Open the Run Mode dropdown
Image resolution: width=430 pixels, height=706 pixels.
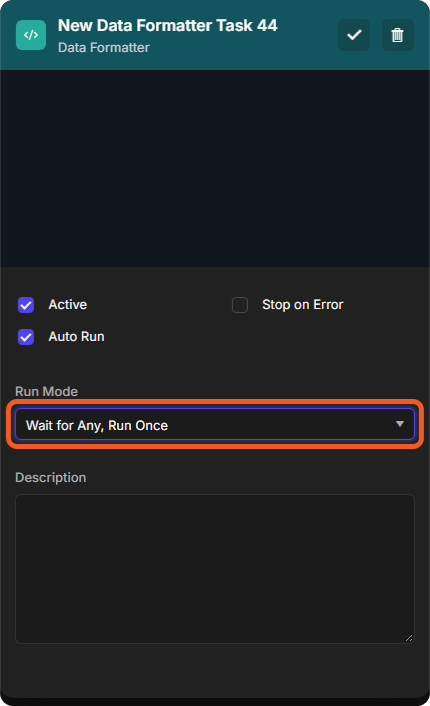pos(215,424)
